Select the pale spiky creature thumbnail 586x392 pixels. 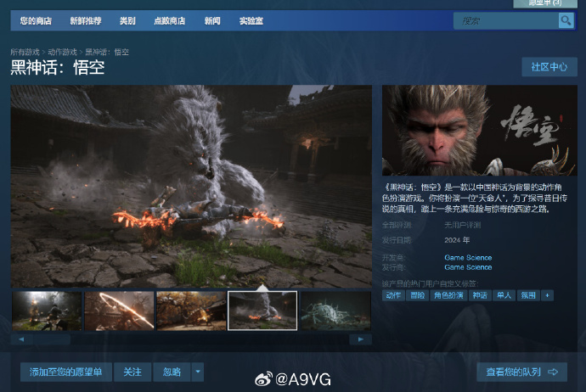(x=335, y=311)
